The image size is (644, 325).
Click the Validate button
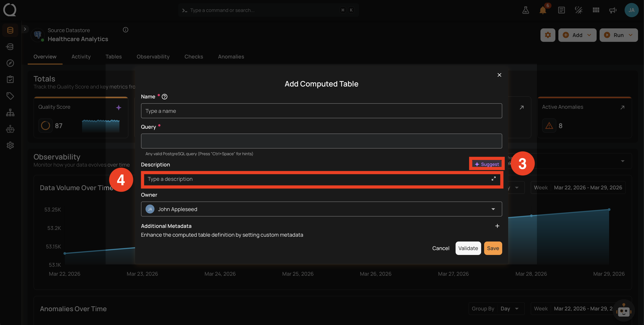click(468, 248)
